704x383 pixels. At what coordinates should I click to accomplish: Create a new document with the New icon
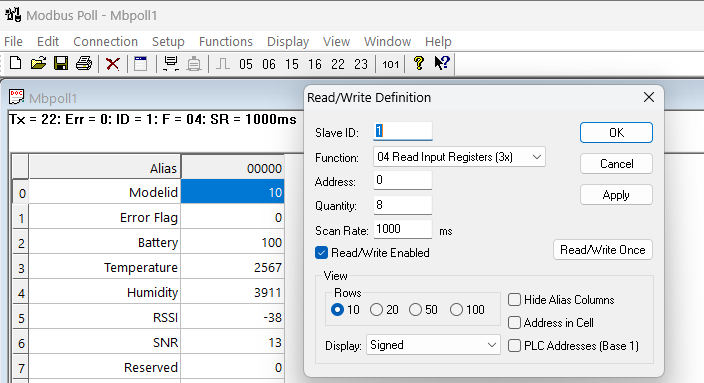point(16,63)
